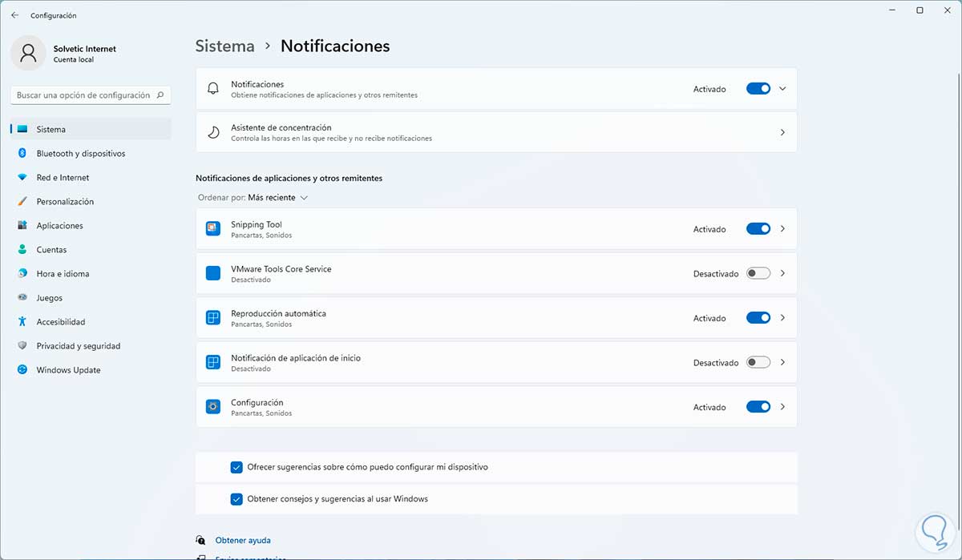962x560 pixels.
Task: Click the Notificación de aplicación de inicio icon
Action: (x=213, y=362)
